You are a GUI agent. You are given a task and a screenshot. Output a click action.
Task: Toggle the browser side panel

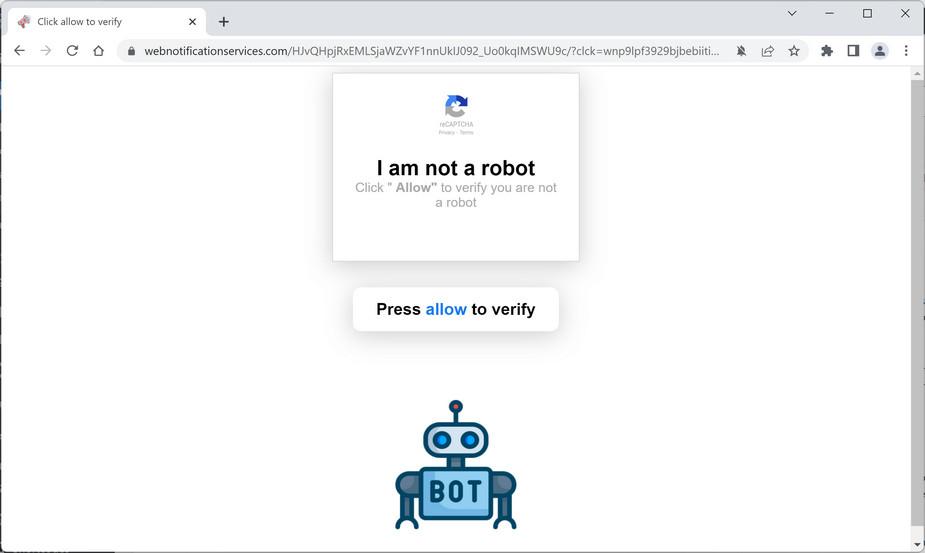point(853,51)
